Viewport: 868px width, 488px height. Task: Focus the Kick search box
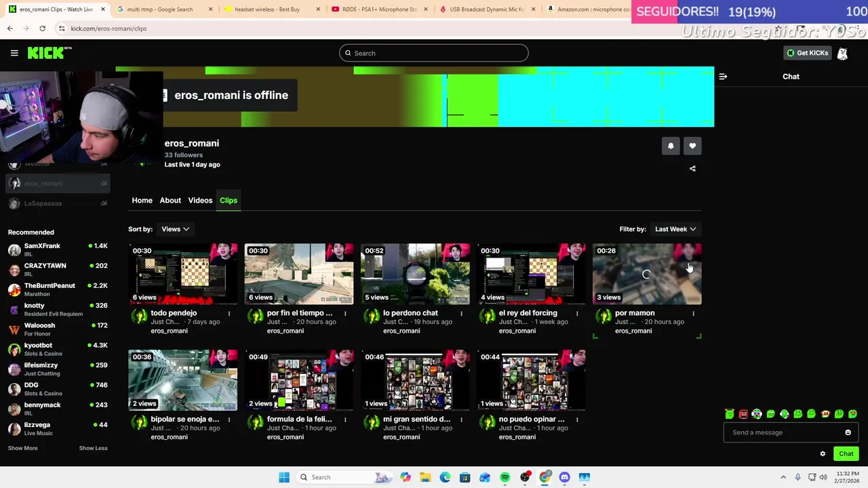434,53
